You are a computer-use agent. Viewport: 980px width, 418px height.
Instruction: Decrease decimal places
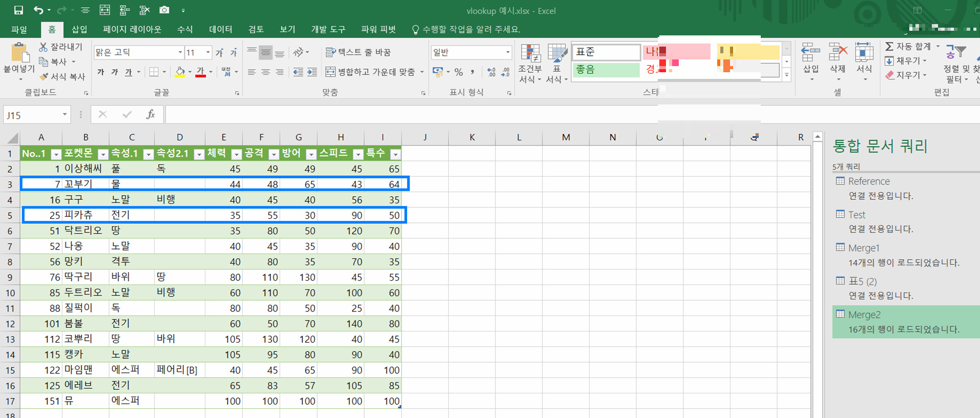click(505, 72)
